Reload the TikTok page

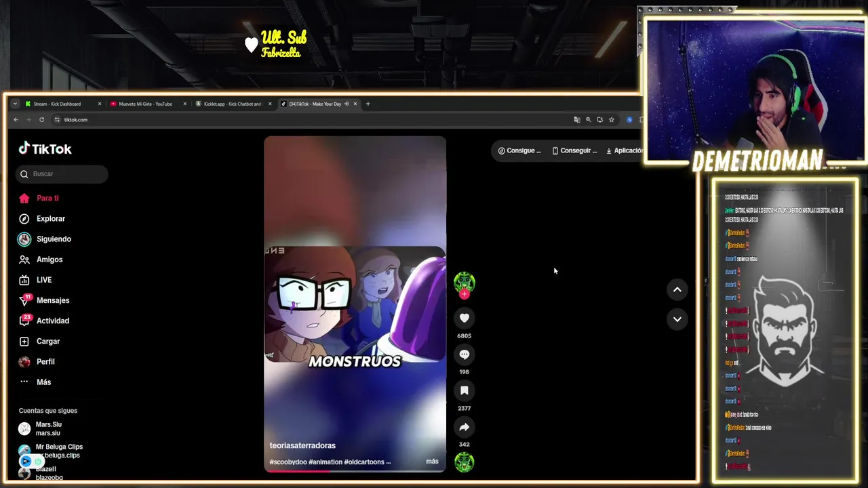(41, 120)
